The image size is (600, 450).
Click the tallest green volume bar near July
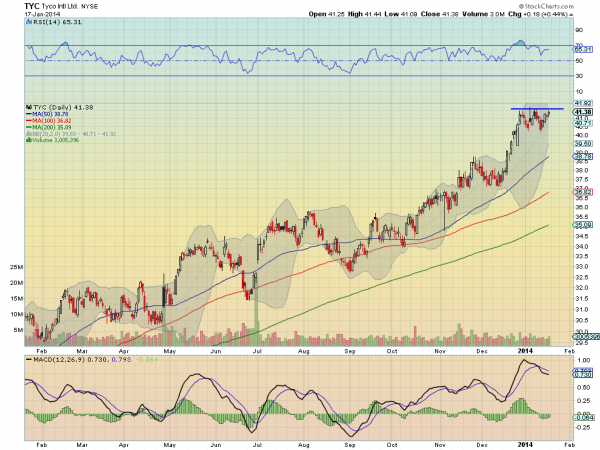point(256,310)
